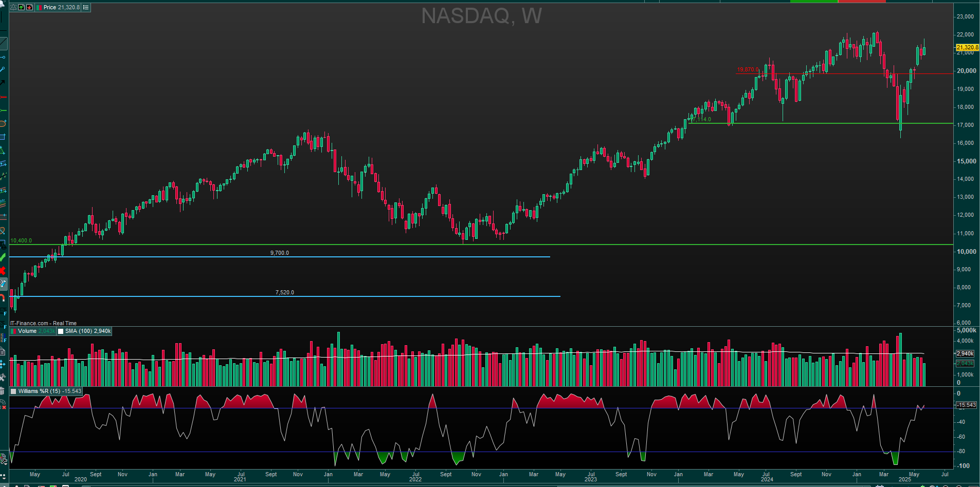Toggle the eye-and-pencil drawing visibility tool
Viewport: 980px width, 487px height.
click(x=3, y=284)
